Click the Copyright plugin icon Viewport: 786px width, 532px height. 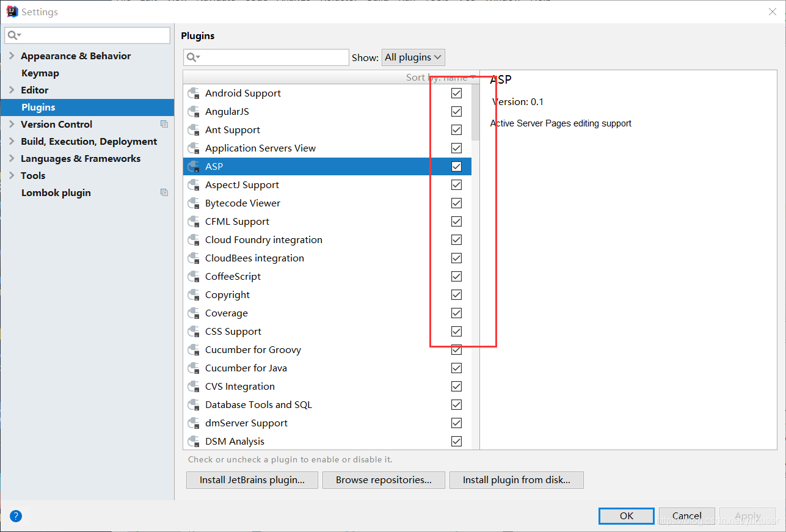coord(194,295)
